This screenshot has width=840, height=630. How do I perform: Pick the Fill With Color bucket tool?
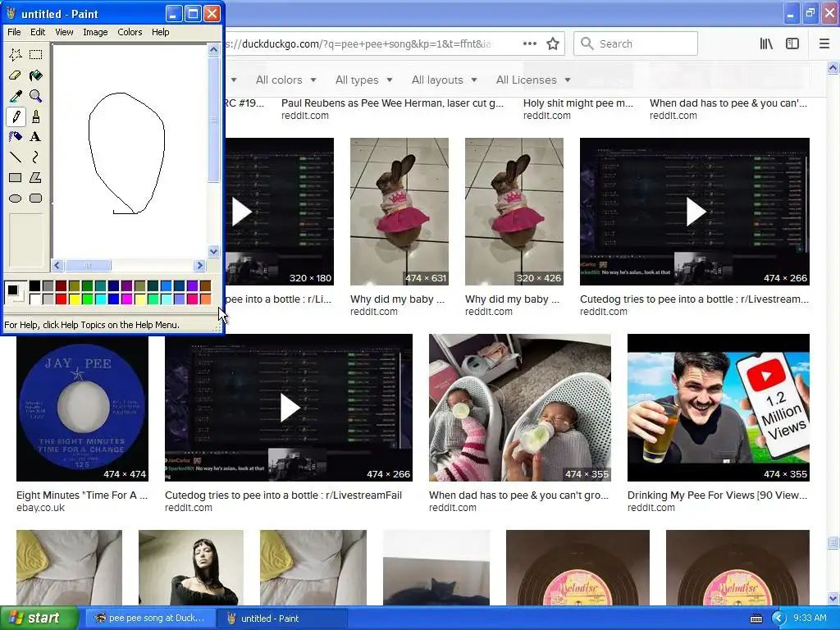point(36,75)
